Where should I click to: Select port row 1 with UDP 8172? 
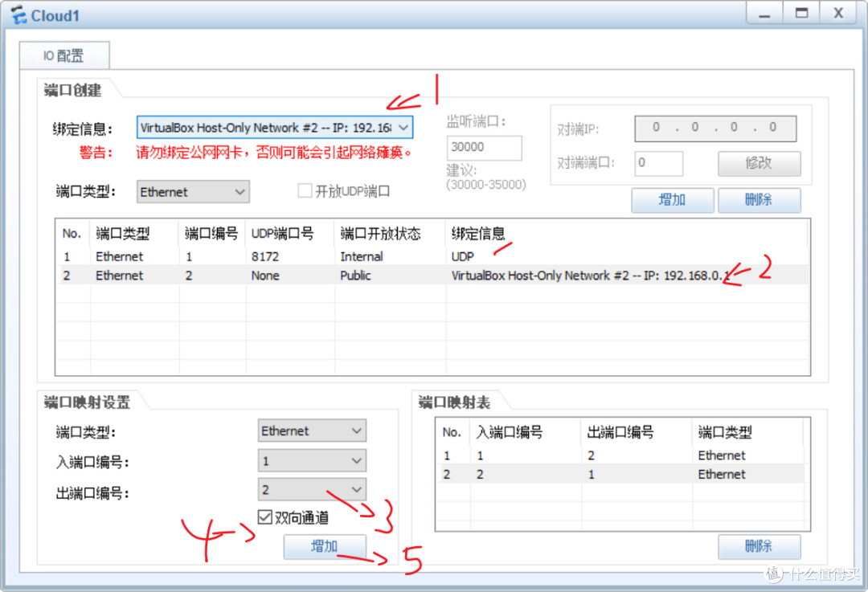pos(432,257)
